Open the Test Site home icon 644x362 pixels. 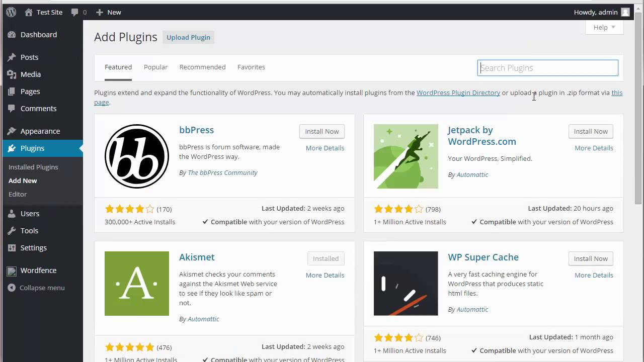pos(28,12)
